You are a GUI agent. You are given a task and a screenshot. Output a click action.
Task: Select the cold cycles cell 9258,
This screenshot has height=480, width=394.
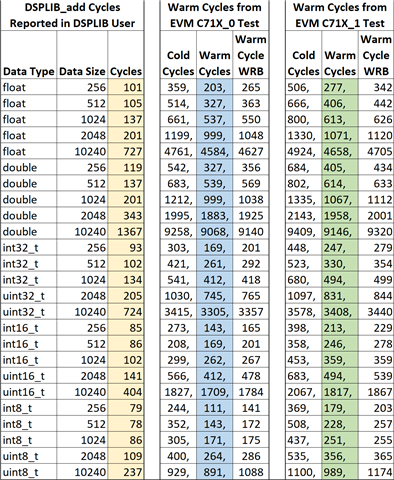(178, 232)
